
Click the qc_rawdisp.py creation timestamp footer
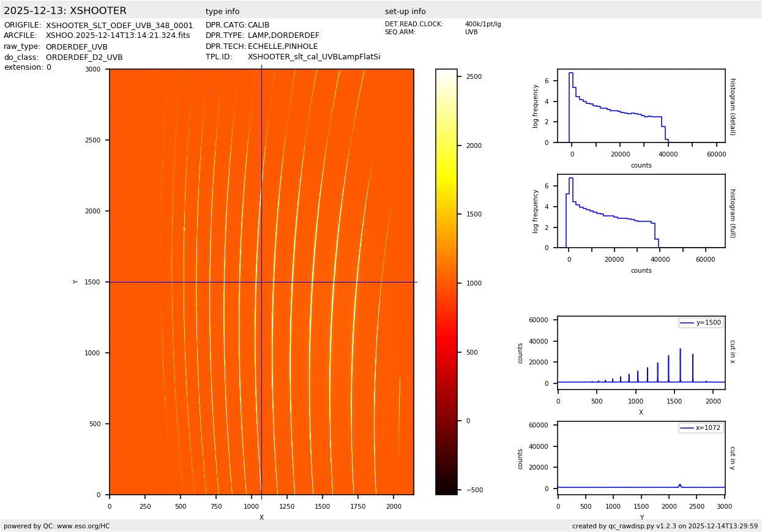[665, 526]
